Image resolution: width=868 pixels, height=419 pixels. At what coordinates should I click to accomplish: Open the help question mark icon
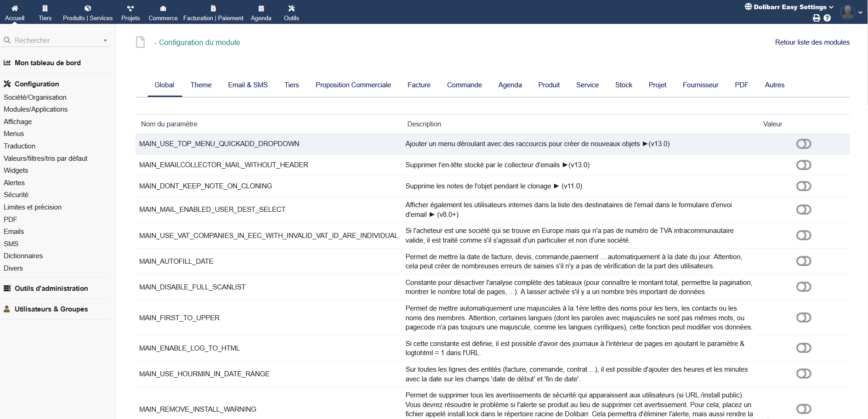(x=827, y=18)
